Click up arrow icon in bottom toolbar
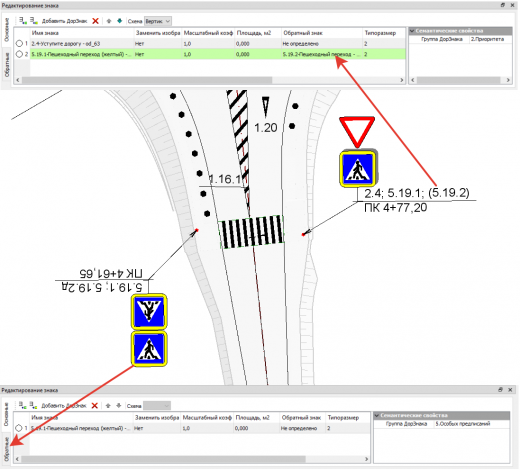Screen dimensions: 520x470 pyautogui.click(x=108, y=406)
